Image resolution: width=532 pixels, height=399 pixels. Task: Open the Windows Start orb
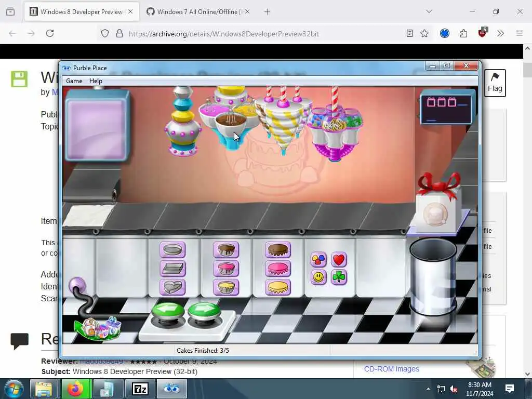point(14,389)
